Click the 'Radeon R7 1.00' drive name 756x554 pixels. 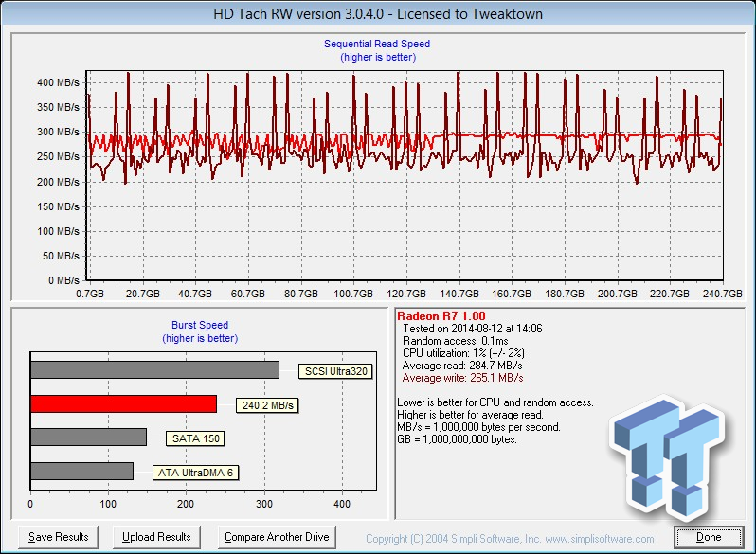pyautogui.click(x=441, y=316)
